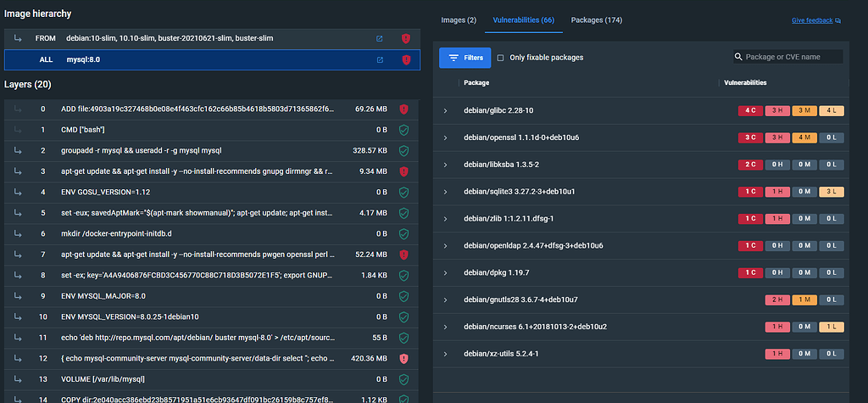Enable Only fixable packages checkbox

501,58
